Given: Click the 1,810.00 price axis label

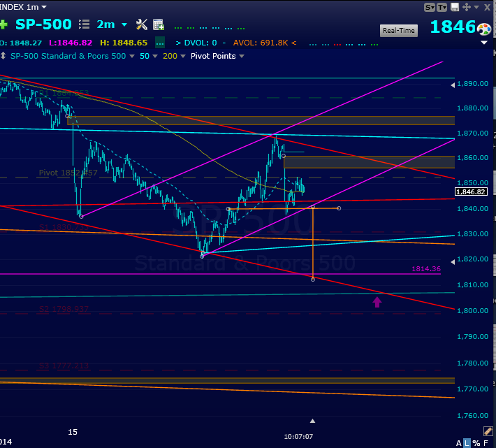Looking at the screenshot, I should (472, 284).
